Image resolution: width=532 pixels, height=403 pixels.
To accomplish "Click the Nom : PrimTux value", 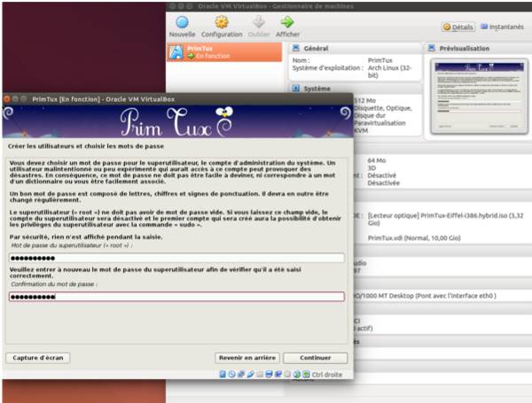I will pyautogui.click(x=380, y=60).
